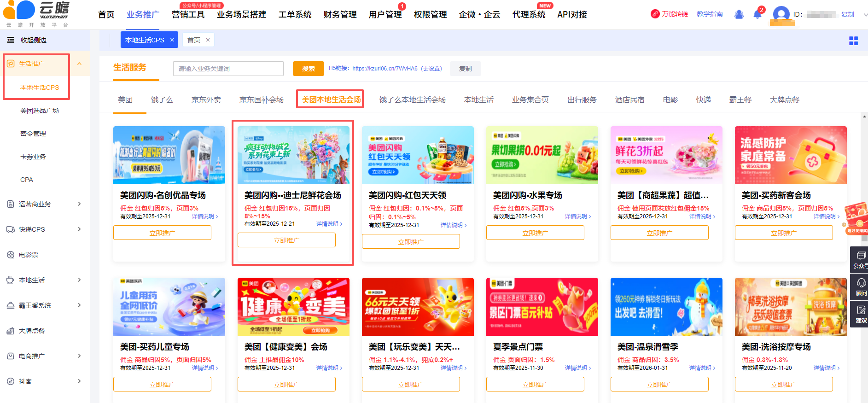Click the notification bell icon
The height and width of the screenshot is (403, 868).
click(x=757, y=15)
